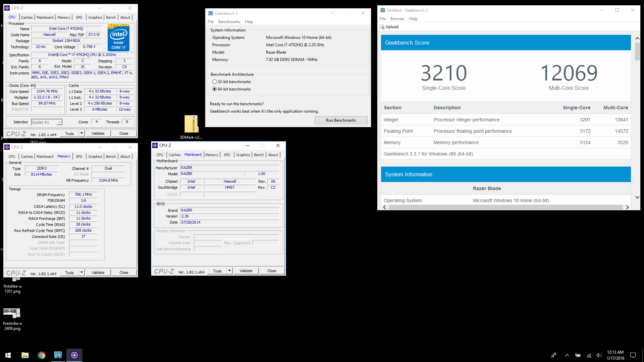Click vertical scrollbar thumb in Geekbench results
The width and height of the screenshot is (644, 362).
click(637, 52)
